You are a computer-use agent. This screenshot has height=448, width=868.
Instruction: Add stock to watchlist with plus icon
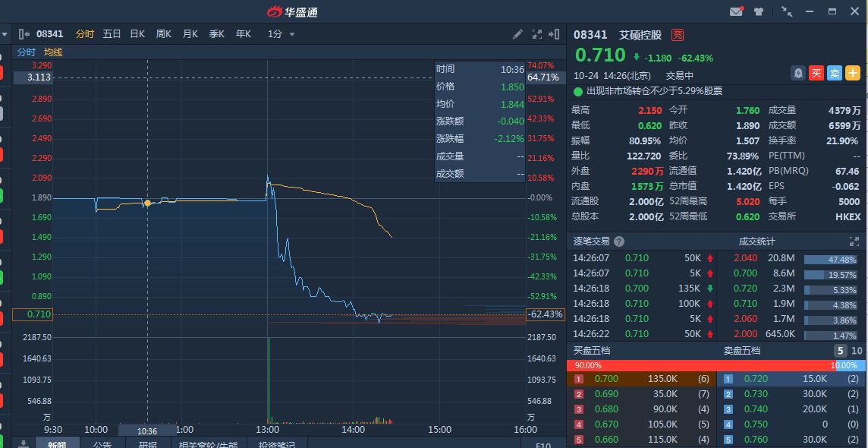point(853,73)
